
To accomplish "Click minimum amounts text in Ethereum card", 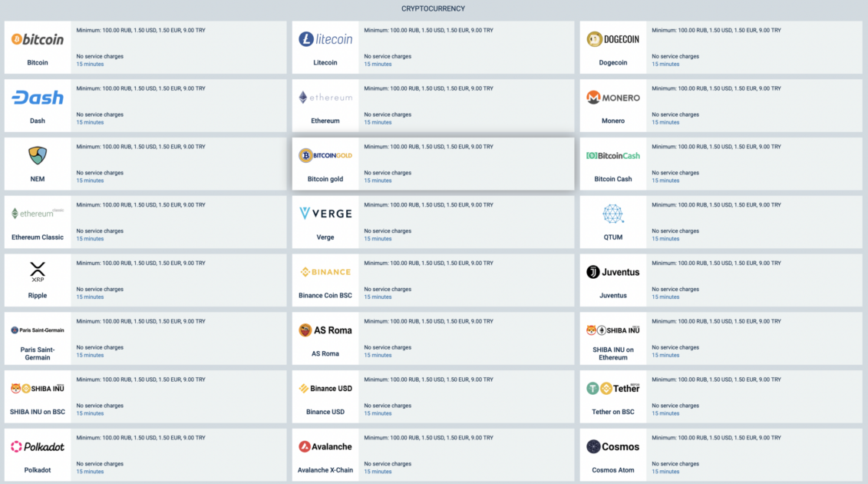I will [428, 88].
